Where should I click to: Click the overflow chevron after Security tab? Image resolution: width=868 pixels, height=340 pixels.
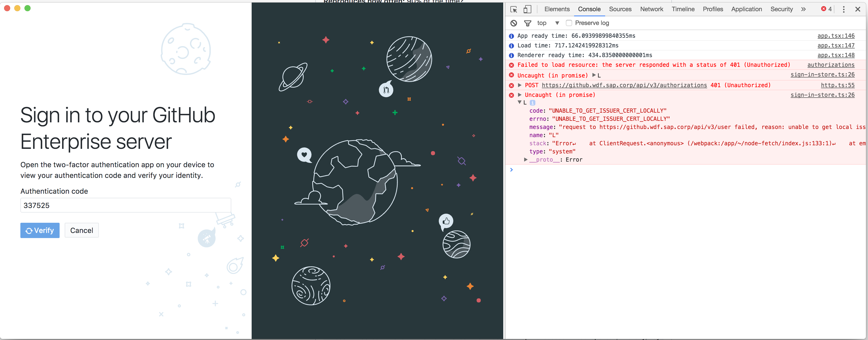coord(803,9)
